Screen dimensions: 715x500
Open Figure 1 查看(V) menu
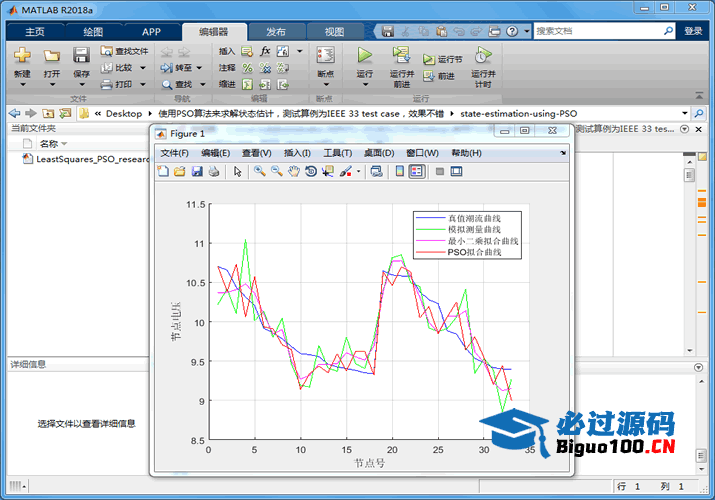coord(256,153)
